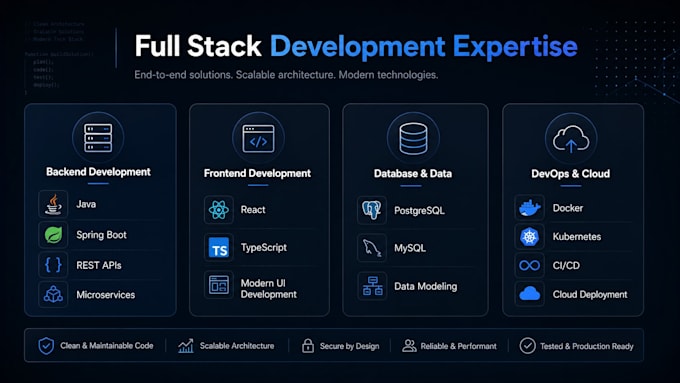Click the MySQL dolphin icon
Screen dimensions: 680x383
pyautogui.click(x=372, y=248)
